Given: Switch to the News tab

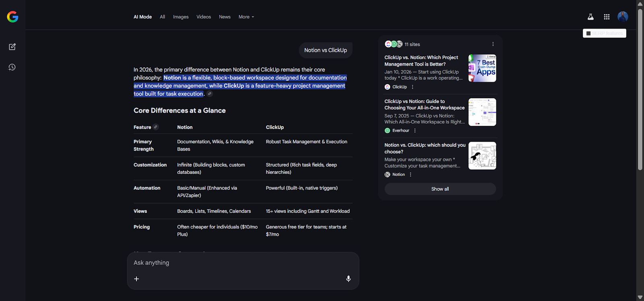Looking at the screenshot, I should pyautogui.click(x=225, y=17).
